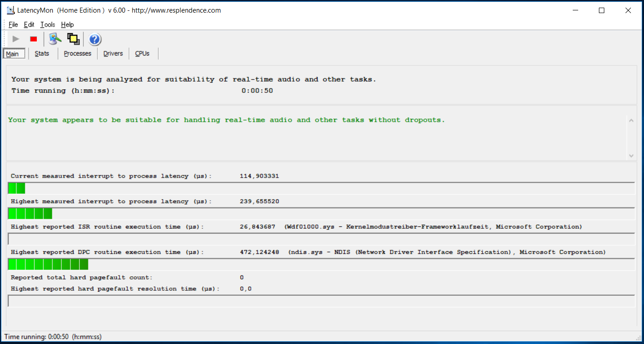Click the yellow overlapping windows icon
644x344 pixels.
coord(73,39)
